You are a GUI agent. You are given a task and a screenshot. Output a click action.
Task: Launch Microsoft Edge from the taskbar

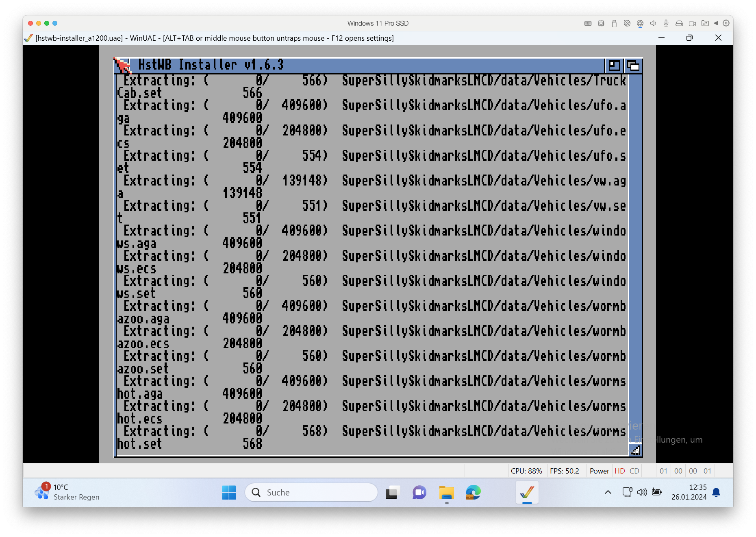[472, 492]
